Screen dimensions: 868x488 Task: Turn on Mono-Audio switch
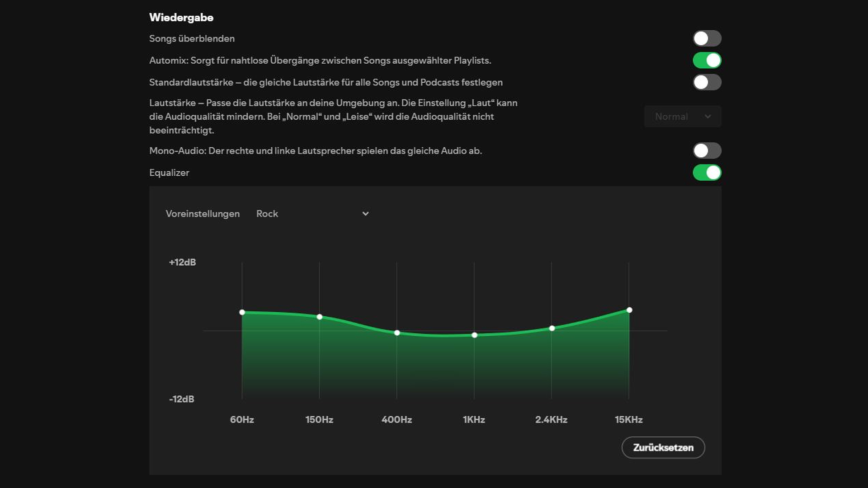(707, 150)
